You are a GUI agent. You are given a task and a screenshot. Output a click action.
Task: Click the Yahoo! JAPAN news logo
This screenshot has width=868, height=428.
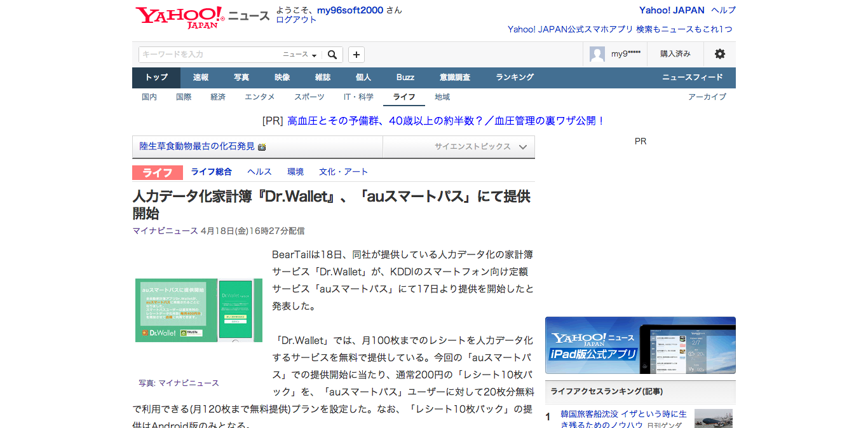point(202,17)
